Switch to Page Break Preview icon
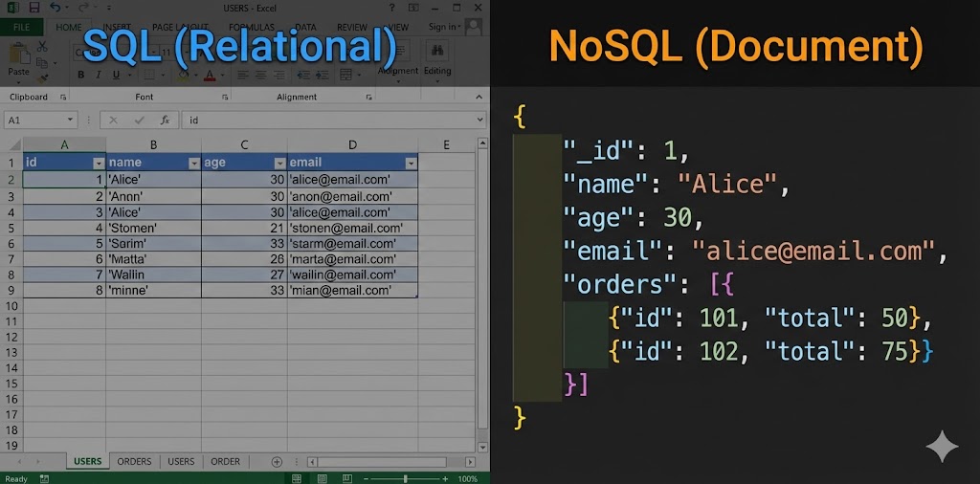The image size is (980, 484). point(346,479)
